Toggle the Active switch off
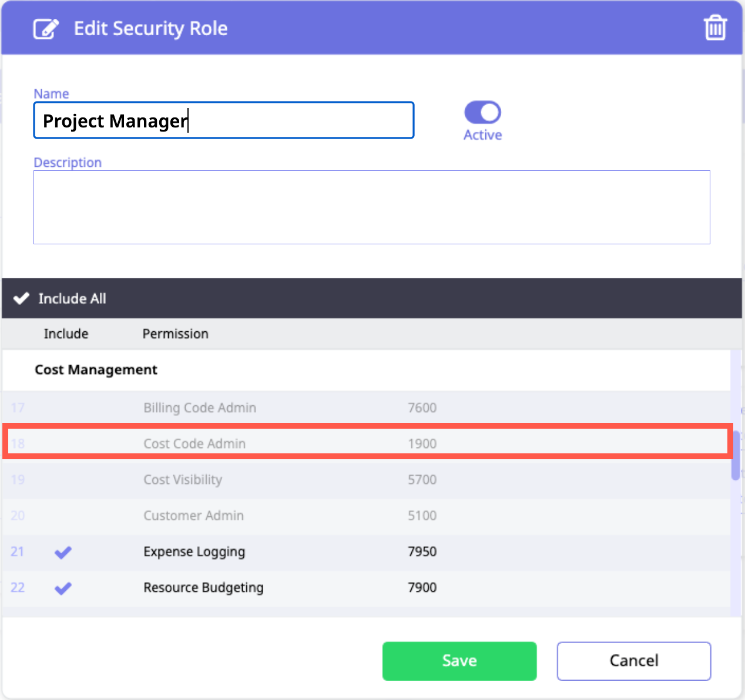The image size is (745, 700). 482,112
